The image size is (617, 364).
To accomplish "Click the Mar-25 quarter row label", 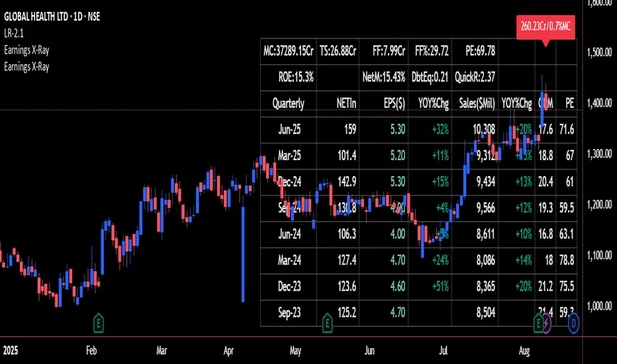I will 289,156.
